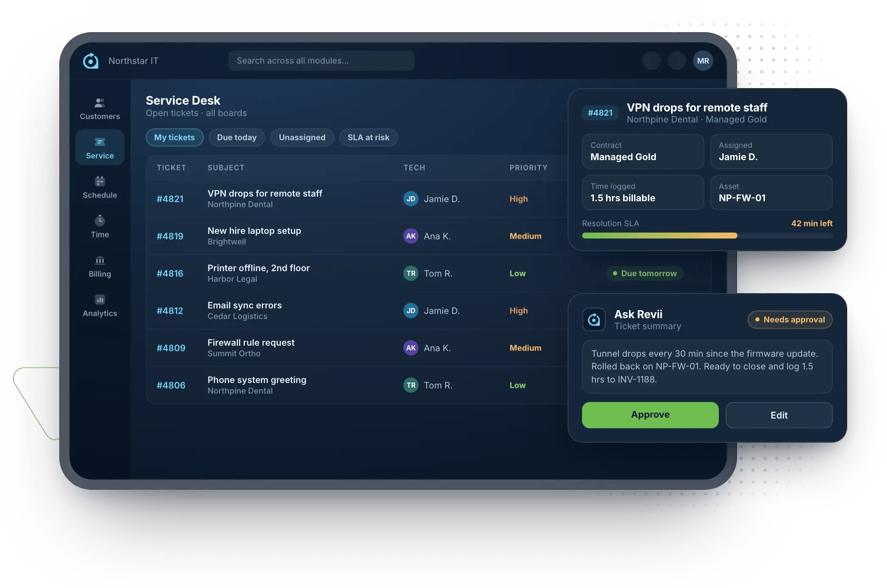The width and height of the screenshot is (887, 588).
Task: Click the MR user avatar
Action: coord(703,61)
